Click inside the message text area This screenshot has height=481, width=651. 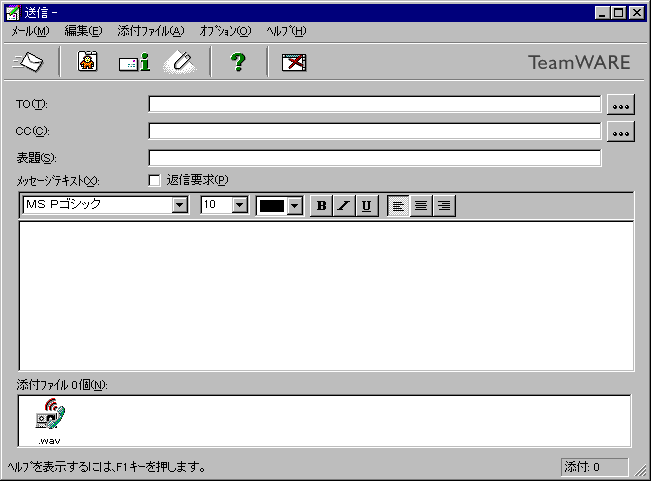[x=326, y=296]
